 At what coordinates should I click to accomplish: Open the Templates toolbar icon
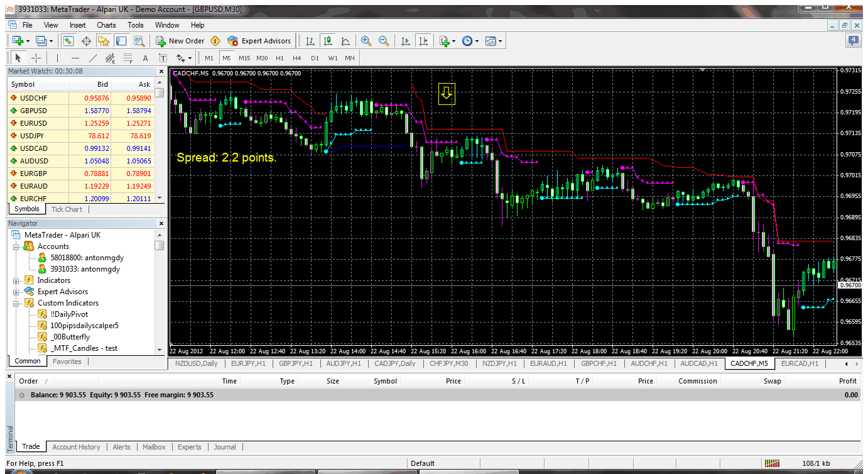(491, 41)
